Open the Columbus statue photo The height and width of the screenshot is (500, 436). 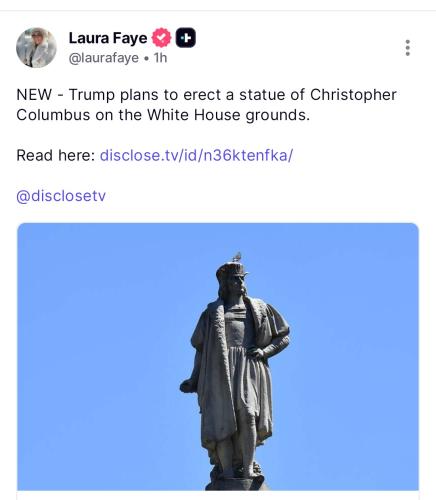point(218,357)
